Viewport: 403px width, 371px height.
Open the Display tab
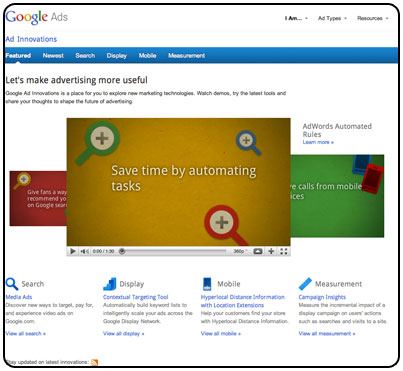(117, 56)
